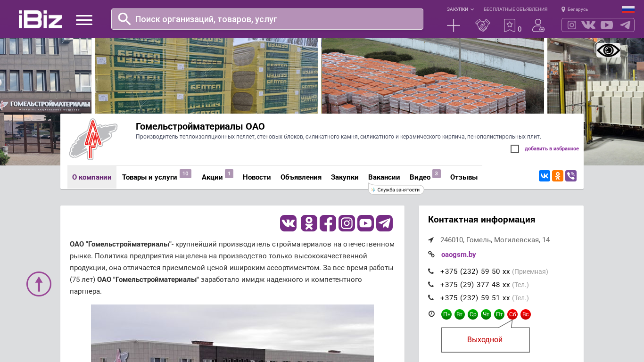The width and height of the screenshot is (644, 362).
Task: Open the company's YouTube channel (purple icon)
Action: pos(365,223)
